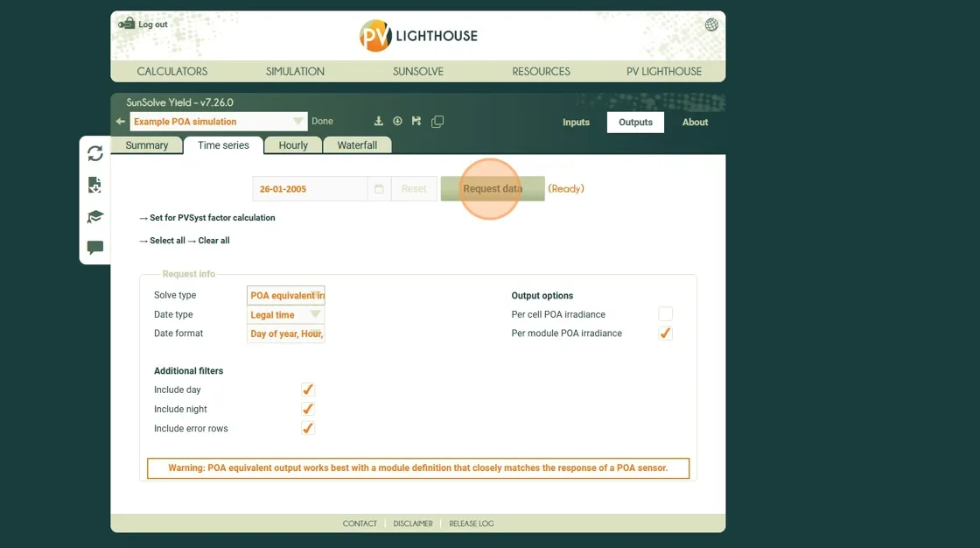Open the SUNSOLVE menu in the navigation bar
Viewport: 980px width, 548px height.
click(418, 71)
